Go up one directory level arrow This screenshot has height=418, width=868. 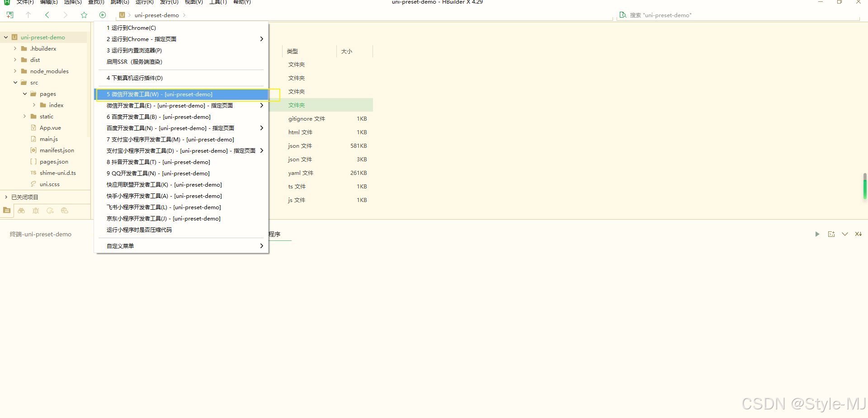[x=28, y=15]
